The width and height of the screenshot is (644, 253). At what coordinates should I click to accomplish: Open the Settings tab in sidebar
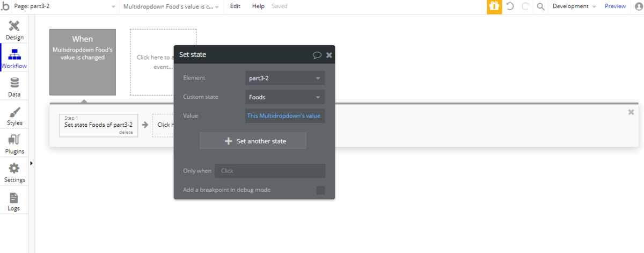click(x=14, y=172)
